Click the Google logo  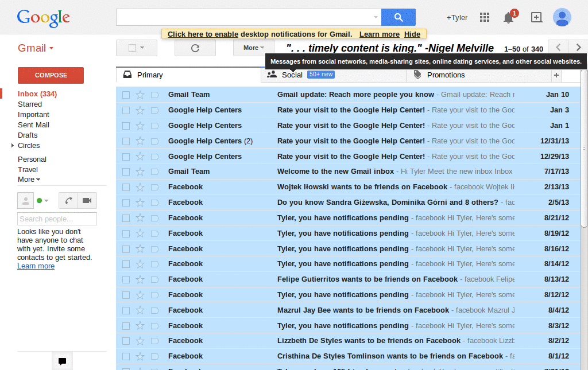[43, 18]
